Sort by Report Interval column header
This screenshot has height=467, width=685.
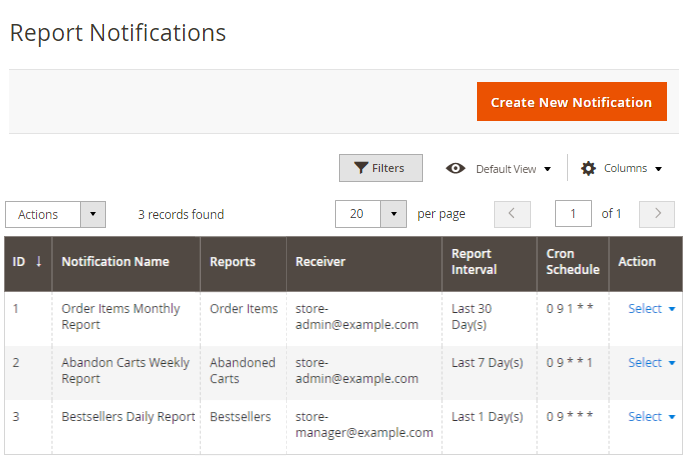click(x=474, y=262)
